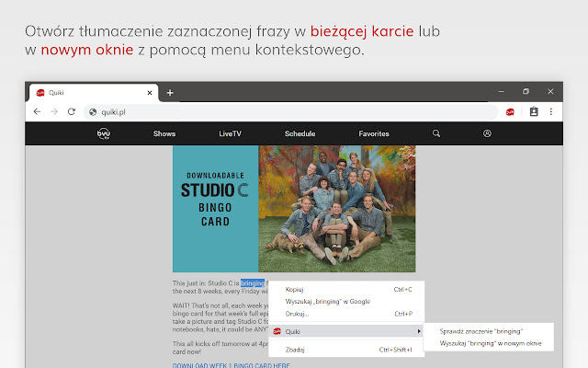This screenshot has width=588, height=368.
Task: Open Shows in site navigation
Action: [x=164, y=133]
